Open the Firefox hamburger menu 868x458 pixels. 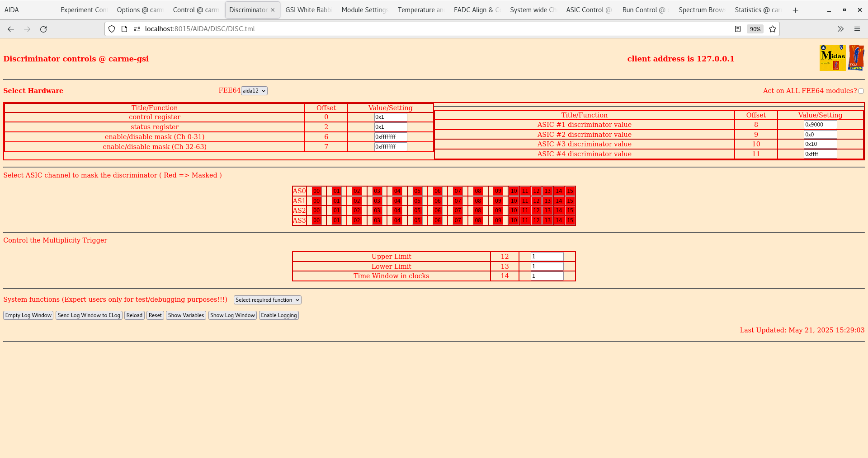(858, 29)
